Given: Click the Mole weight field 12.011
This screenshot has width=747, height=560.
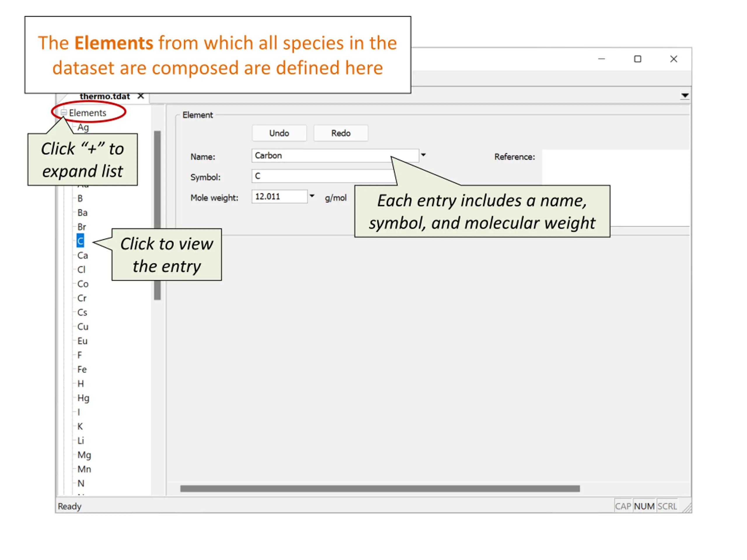Looking at the screenshot, I should coord(280,197).
